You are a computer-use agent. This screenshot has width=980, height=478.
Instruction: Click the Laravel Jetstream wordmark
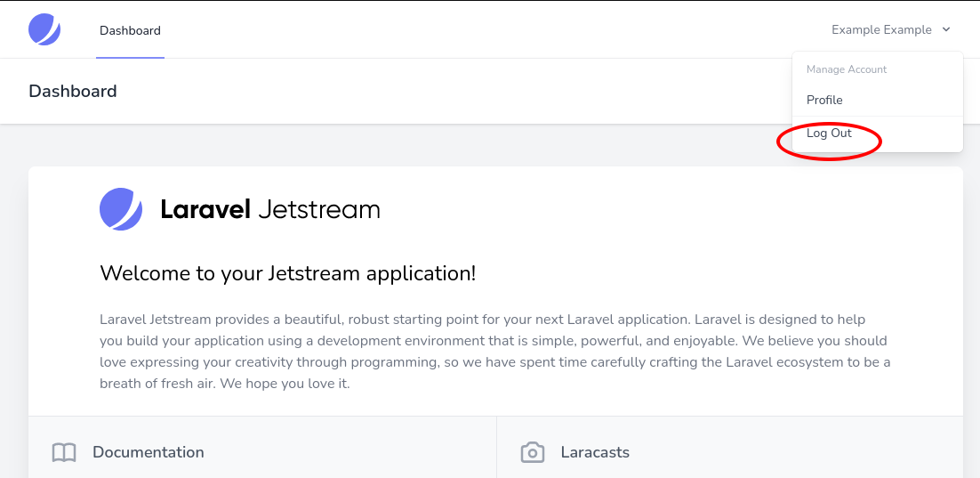270,209
